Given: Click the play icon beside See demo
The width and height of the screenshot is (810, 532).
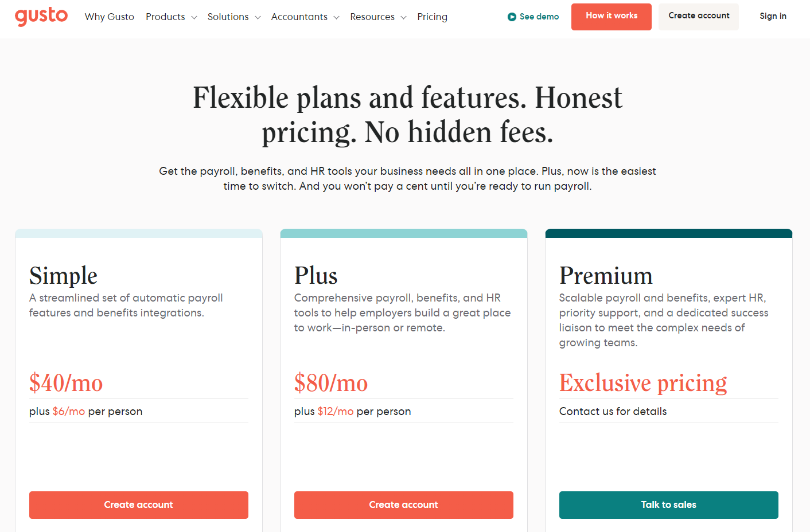Looking at the screenshot, I should (x=511, y=17).
